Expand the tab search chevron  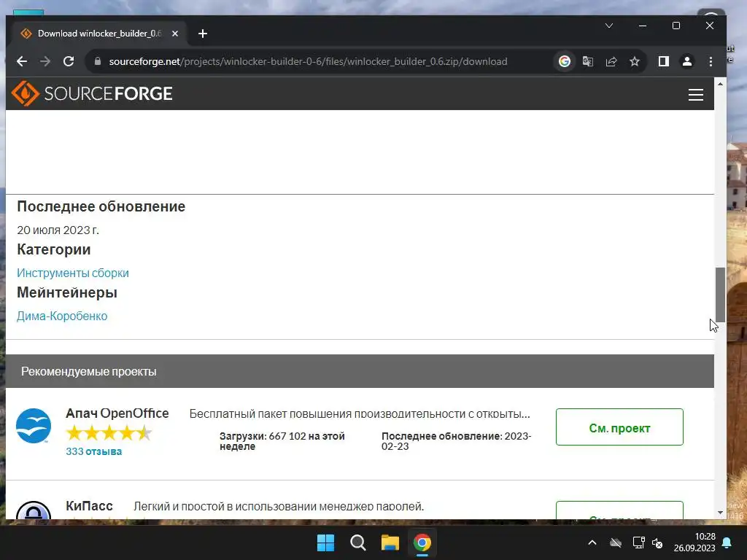609,26
